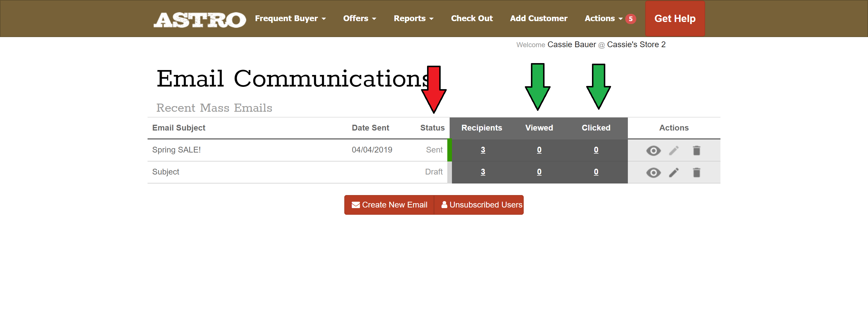This screenshot has width=868, height=325.
Task: Click the Clicked count for Subject draft
Action: (x=596, y=172)
